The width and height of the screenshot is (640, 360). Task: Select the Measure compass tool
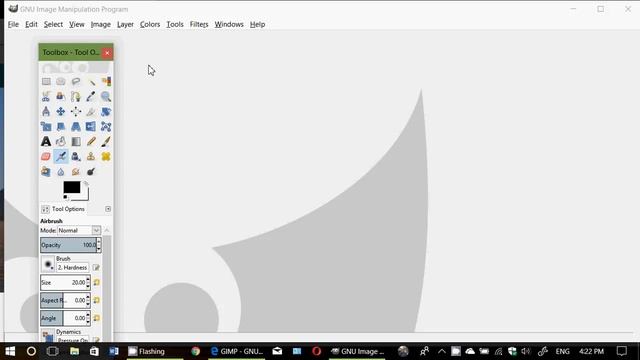[46, 111]
